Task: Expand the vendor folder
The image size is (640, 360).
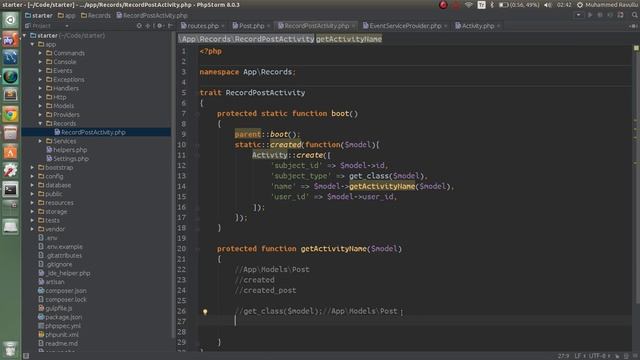Action: [x=33, y=229]
